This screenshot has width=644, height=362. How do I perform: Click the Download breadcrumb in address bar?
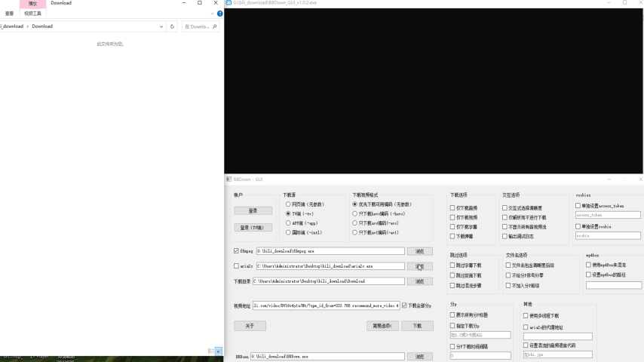click(x=42, y=26)
